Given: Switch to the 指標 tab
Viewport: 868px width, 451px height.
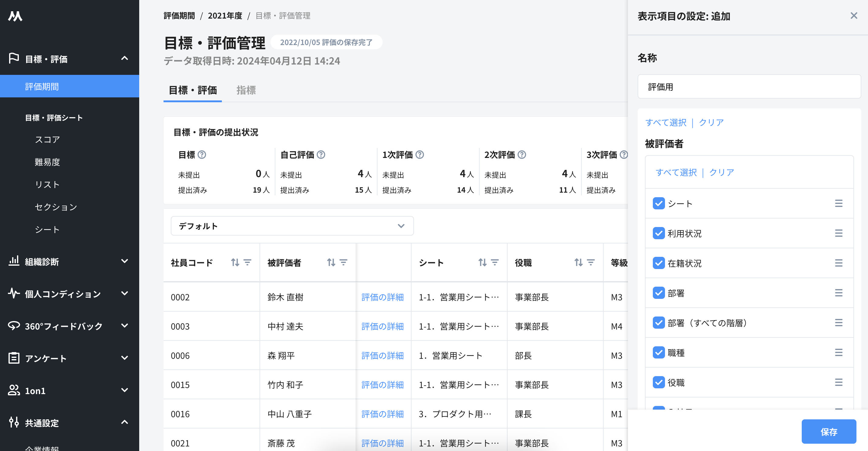Looking at the screenshot, I should tap(246, 90).
